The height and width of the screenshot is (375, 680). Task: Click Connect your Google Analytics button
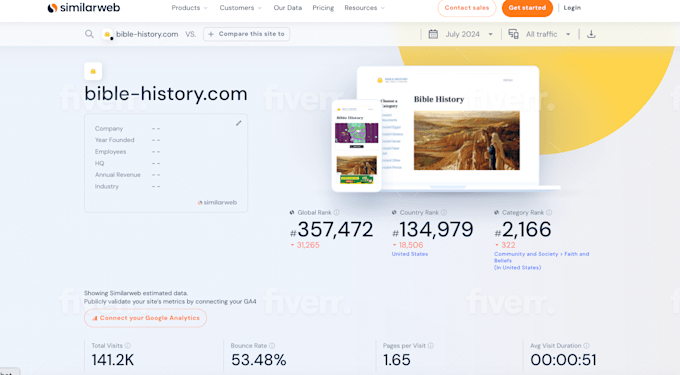(145, 318)
